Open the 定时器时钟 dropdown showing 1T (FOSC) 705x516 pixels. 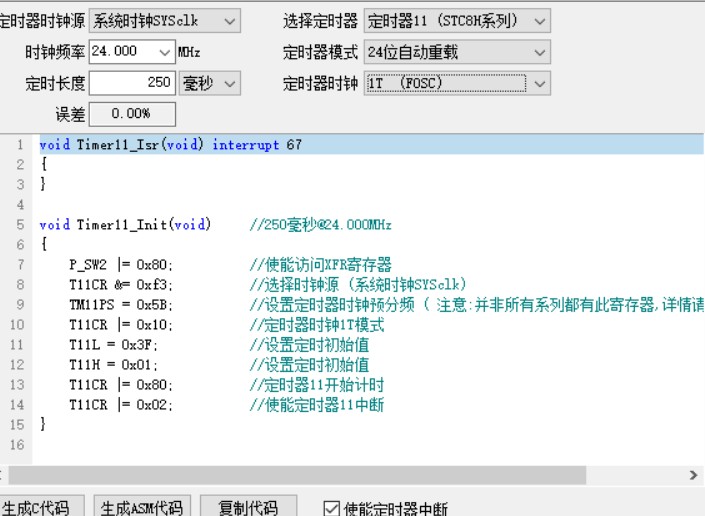tap(457, 83)
